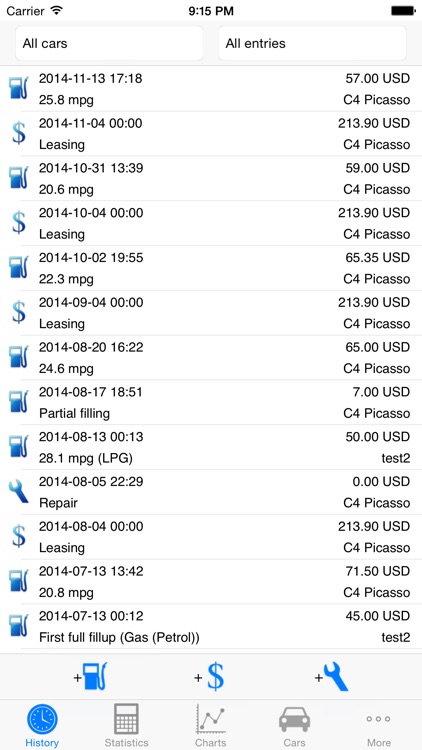Tap the add repair wrench icon
Image resolution: width=422 pixels, height=750 pixels.
click(x=331, y=676)
